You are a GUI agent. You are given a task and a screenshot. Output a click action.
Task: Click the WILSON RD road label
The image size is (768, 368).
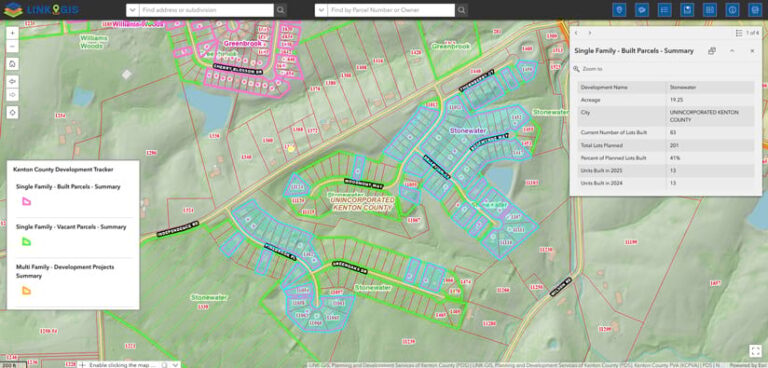pos(560,287)
